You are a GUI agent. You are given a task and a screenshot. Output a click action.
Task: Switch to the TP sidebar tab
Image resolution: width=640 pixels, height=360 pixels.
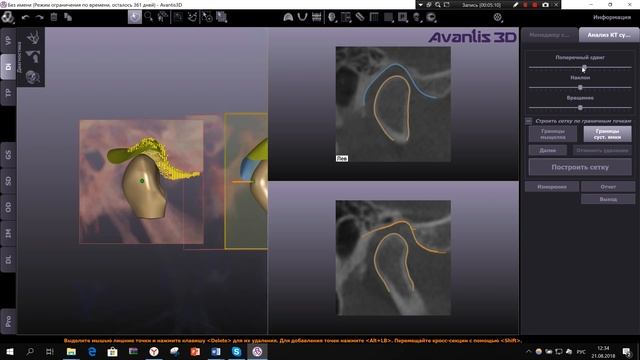[x=8, y=93]
